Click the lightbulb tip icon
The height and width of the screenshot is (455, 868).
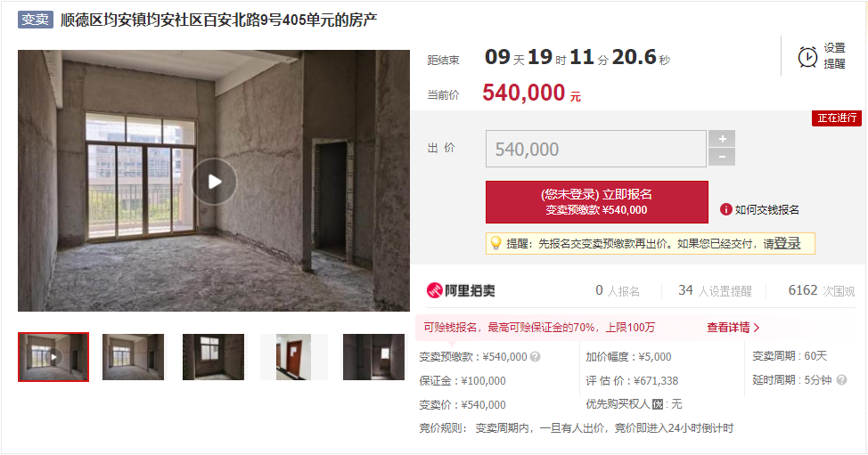[496, 243]
